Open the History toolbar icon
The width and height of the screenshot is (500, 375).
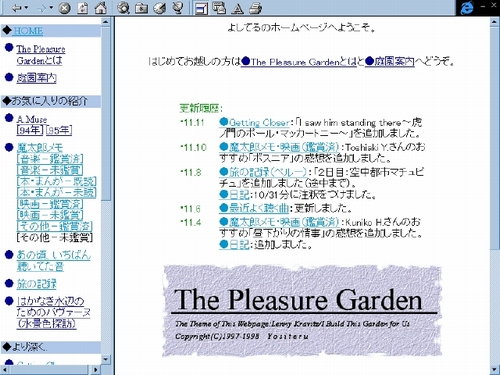[160, 8]
